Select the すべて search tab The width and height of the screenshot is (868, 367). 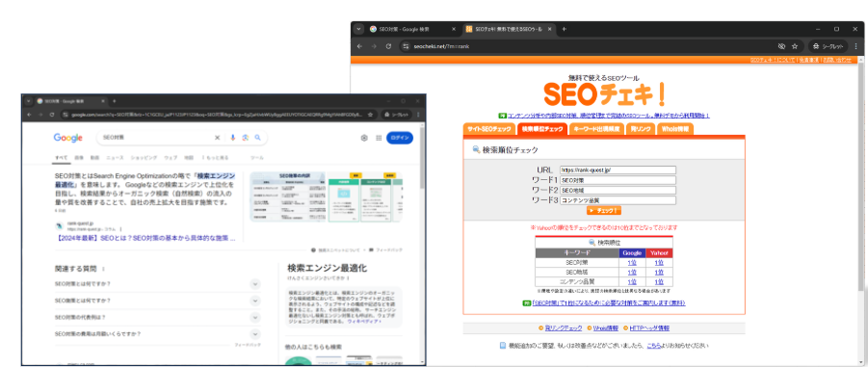[x=61, y=158]
